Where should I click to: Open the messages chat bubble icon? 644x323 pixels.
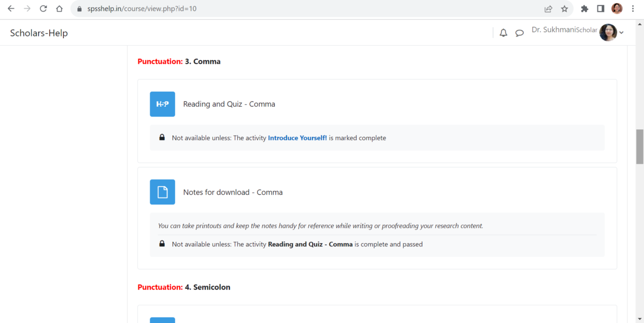pyautogui.click(x=519, y=33)
